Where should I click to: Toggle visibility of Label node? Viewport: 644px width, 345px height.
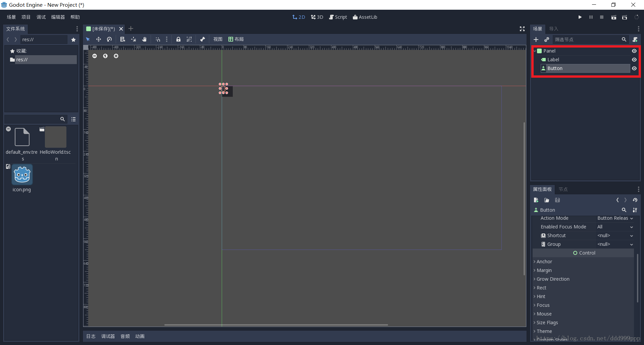(634, 60)
